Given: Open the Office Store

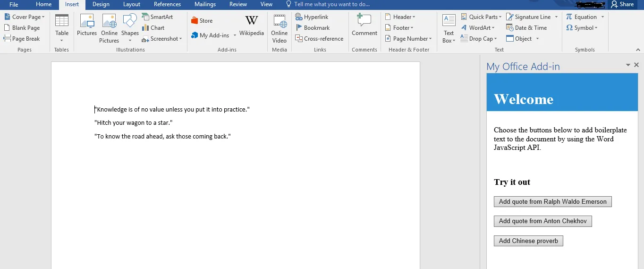Looking at the screenshot, I should point(202,21).
